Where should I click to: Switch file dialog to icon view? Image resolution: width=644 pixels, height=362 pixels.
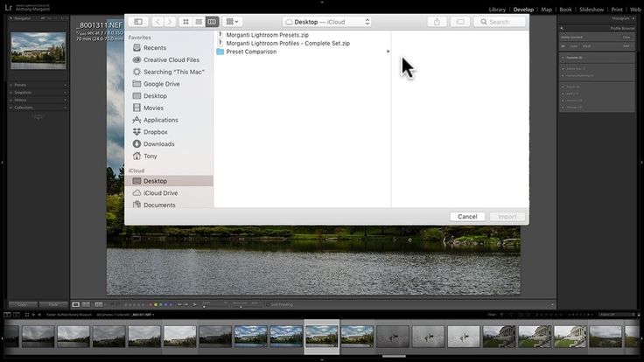tap(185, 22)
